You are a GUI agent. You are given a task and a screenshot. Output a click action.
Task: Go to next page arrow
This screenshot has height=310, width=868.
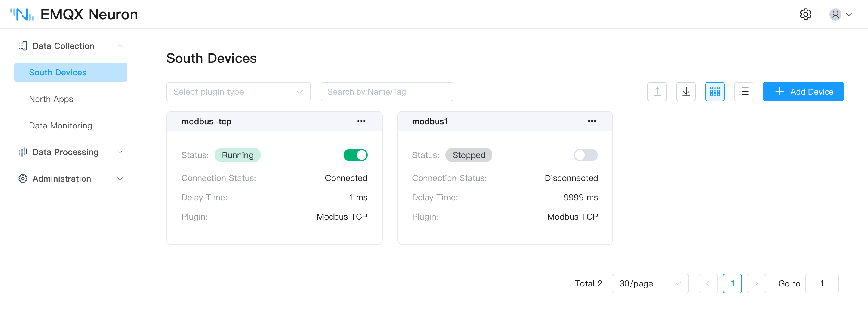tap(756, 283)
